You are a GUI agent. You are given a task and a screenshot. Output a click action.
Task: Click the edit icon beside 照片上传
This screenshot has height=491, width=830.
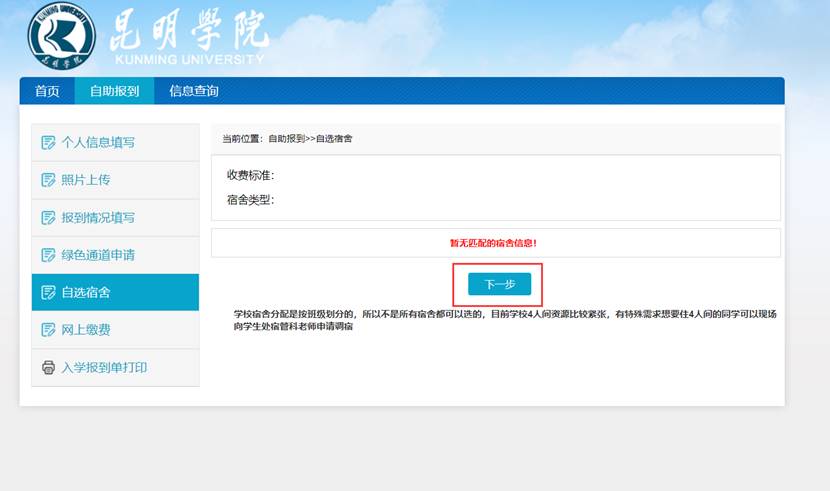tap(48, 180)
